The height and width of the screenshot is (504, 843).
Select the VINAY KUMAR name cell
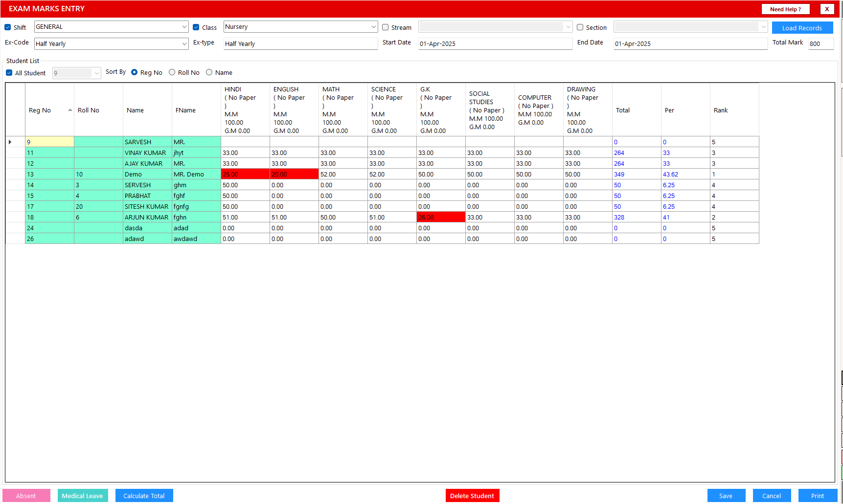pos(147,153)
